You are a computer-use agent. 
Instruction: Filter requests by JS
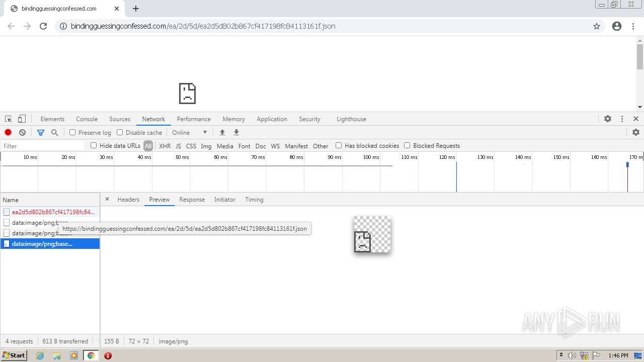coord(178,146)
